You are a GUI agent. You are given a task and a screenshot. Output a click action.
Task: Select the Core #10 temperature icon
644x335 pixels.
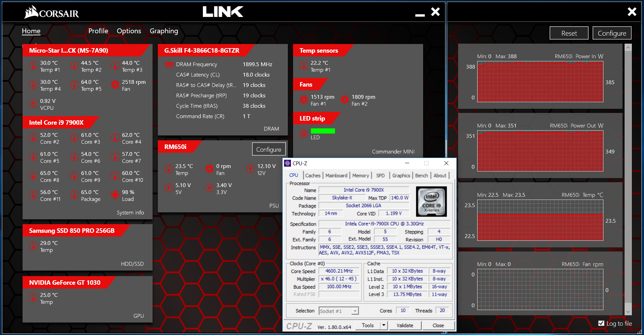pyautogui.click(x=115, y=176)
